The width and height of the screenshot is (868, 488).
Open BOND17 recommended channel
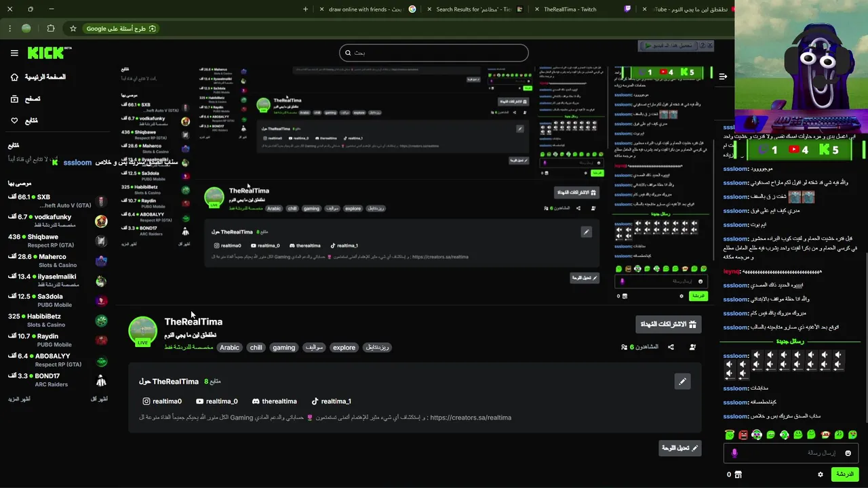58,380
